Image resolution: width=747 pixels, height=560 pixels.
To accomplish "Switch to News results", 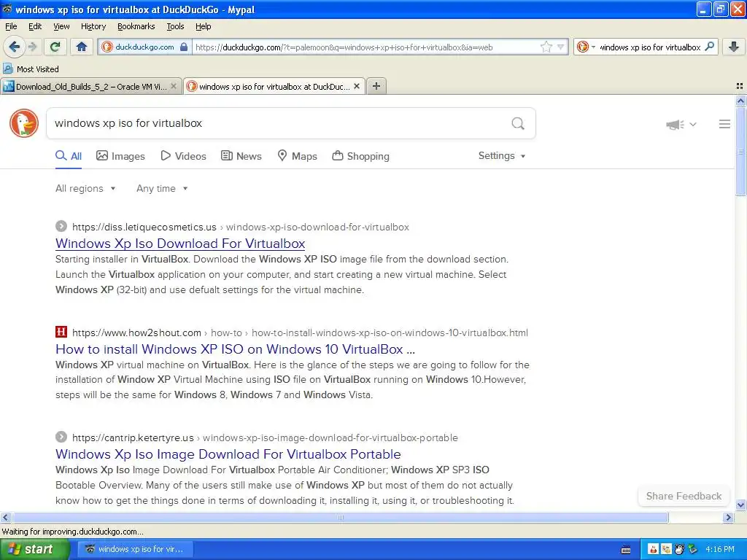I will [x=241, y=156].
